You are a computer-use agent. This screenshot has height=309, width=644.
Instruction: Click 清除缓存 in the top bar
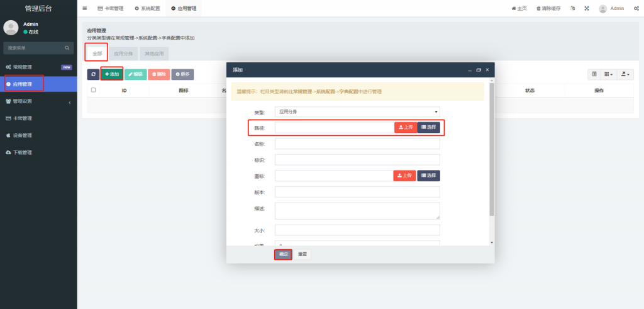click(x=548, y=8)
